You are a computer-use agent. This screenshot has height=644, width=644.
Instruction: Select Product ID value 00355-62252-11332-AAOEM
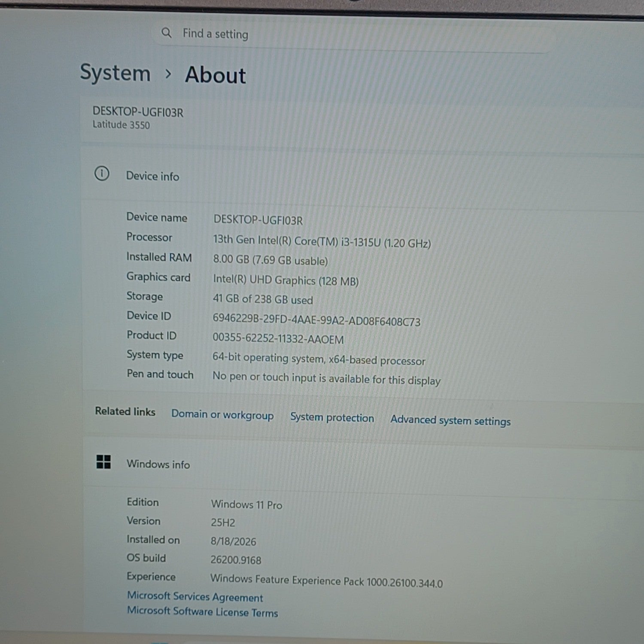pyautogui.click(x=278, y=338)
